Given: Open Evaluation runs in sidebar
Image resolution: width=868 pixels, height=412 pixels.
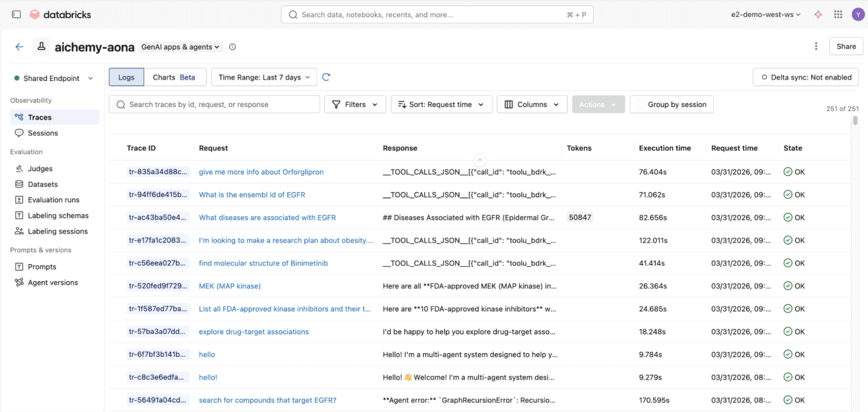Looking at the screenshot, I should pyautogui.click(x=55, y=200).
